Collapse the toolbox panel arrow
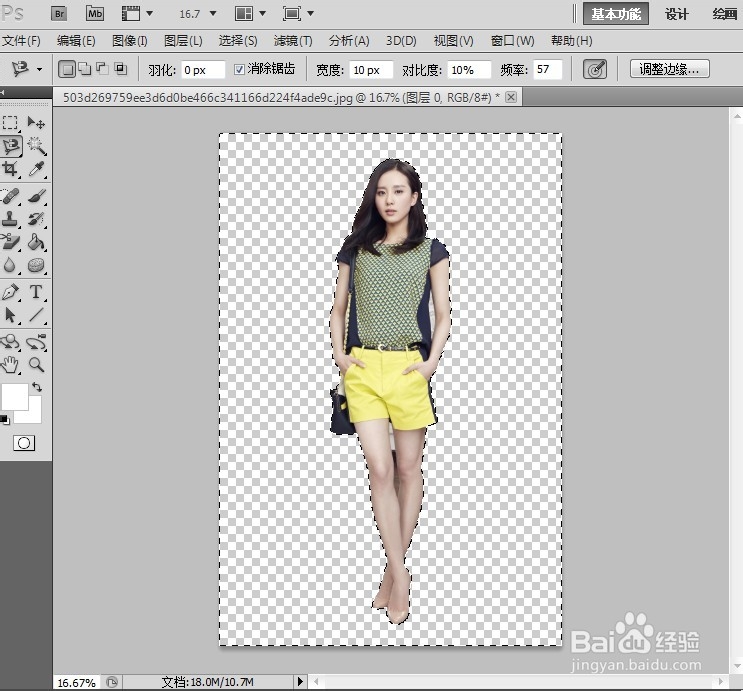The image size is (743, 691). click(2, 92)
